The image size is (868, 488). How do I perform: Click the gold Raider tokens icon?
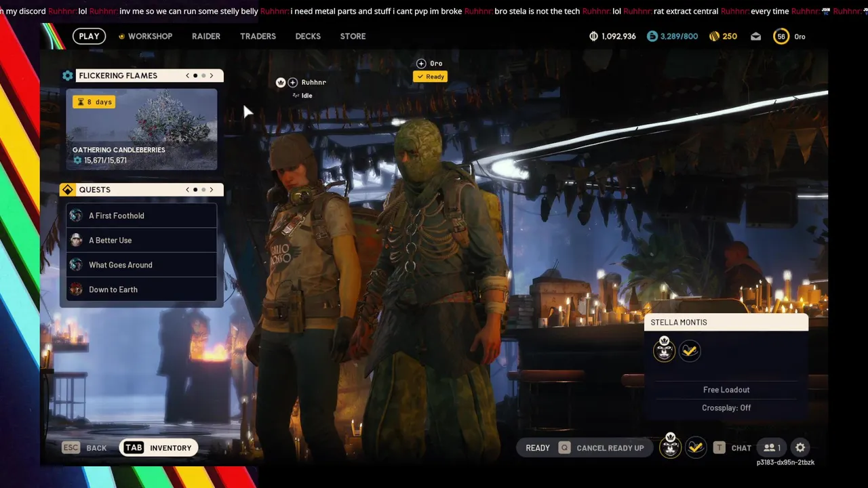point(714,36)
